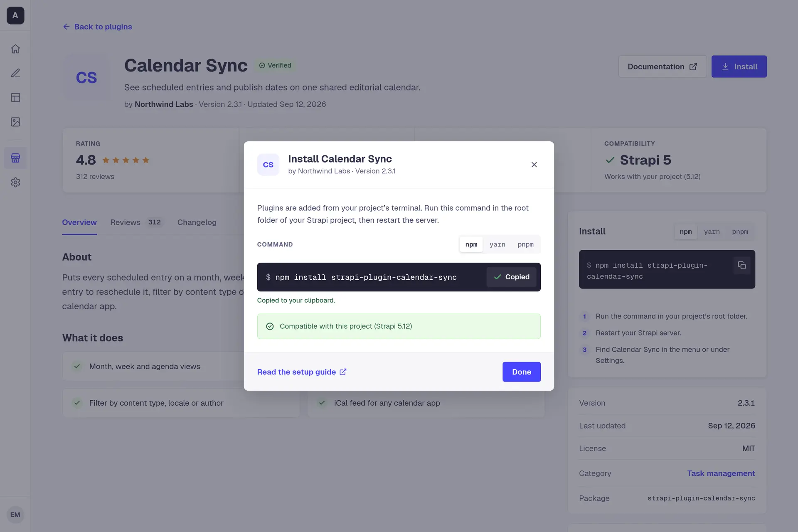Screen dimensions: 798x532
Task: Open the Content editor pencil icon
Action: 15,73
